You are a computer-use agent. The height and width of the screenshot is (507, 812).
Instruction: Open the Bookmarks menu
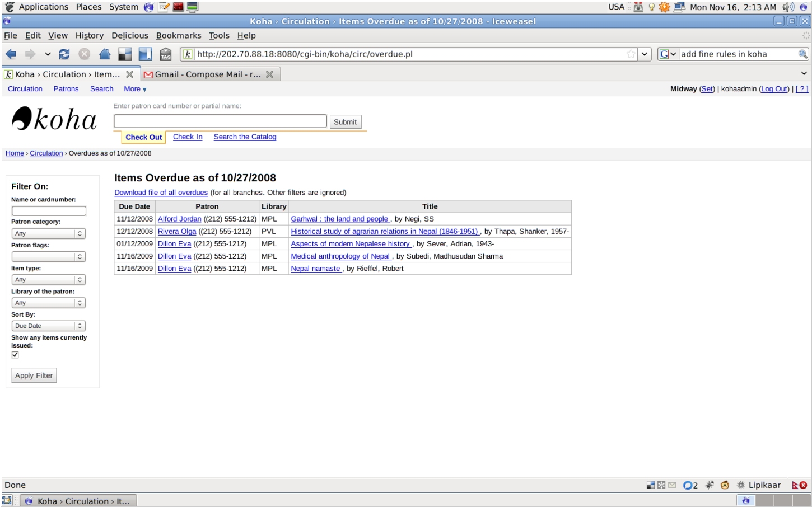178,35
